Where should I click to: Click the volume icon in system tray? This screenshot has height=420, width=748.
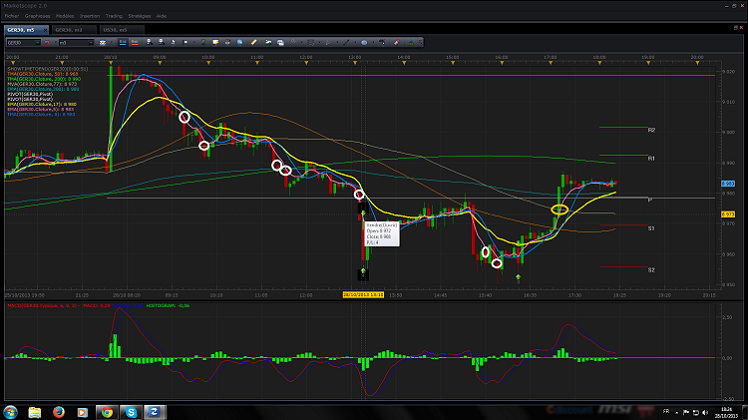(705, 412)
